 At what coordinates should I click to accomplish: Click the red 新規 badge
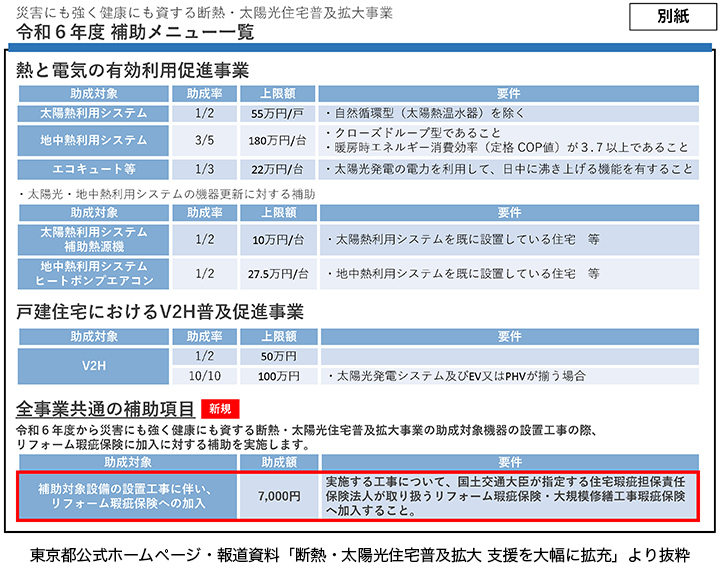click(220, 408)
